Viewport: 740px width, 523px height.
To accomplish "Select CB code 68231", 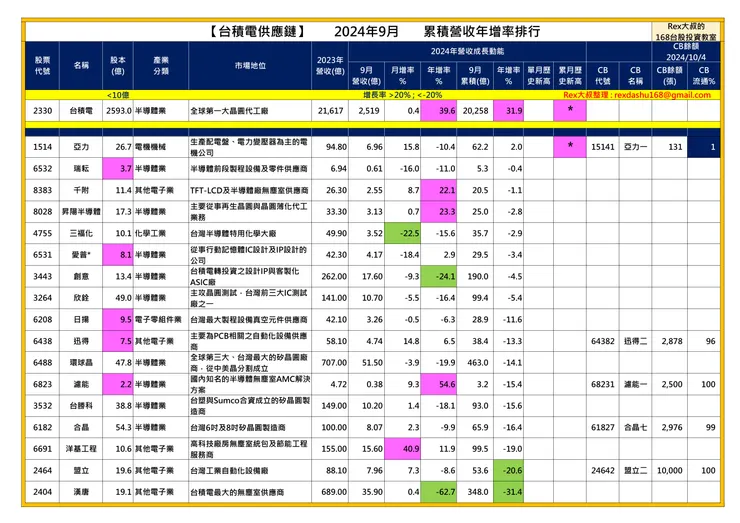I will point(603,384).
